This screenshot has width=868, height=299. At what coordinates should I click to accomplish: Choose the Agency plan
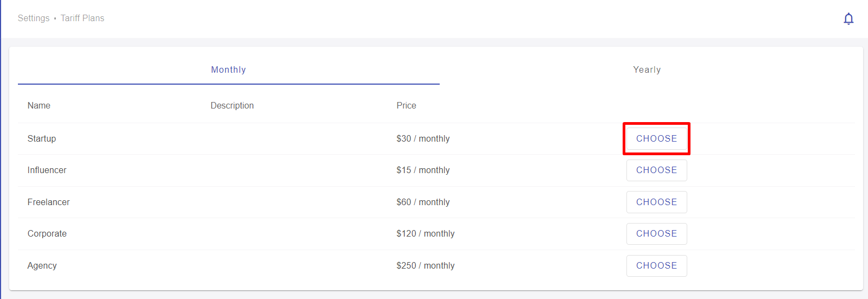point(656,266)
